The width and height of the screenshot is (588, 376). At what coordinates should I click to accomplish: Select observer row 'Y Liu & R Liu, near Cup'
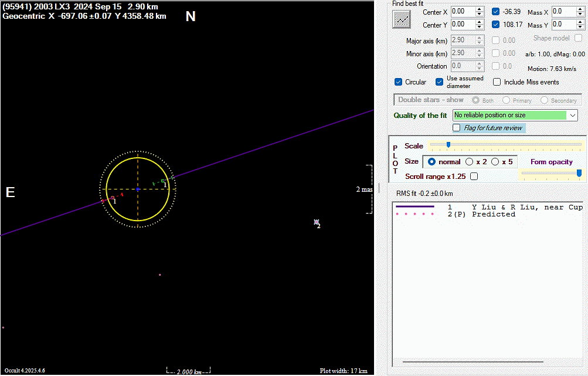pyautogui.click(x=489, y=207)
